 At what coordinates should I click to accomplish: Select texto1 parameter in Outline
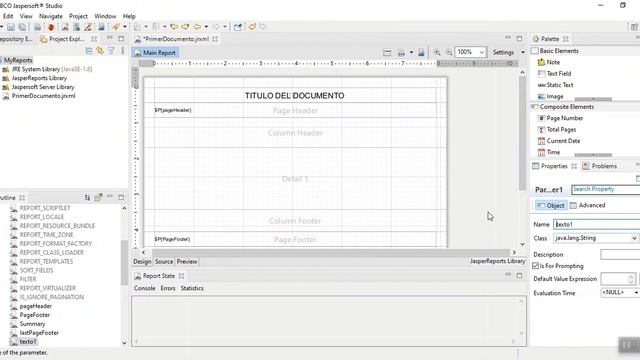point(24,342)
